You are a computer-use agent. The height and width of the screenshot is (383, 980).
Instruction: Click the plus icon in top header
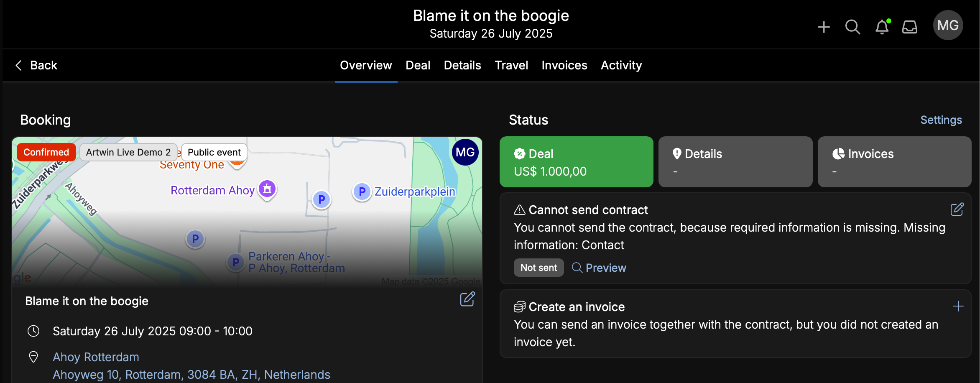(x=824, y=27)
